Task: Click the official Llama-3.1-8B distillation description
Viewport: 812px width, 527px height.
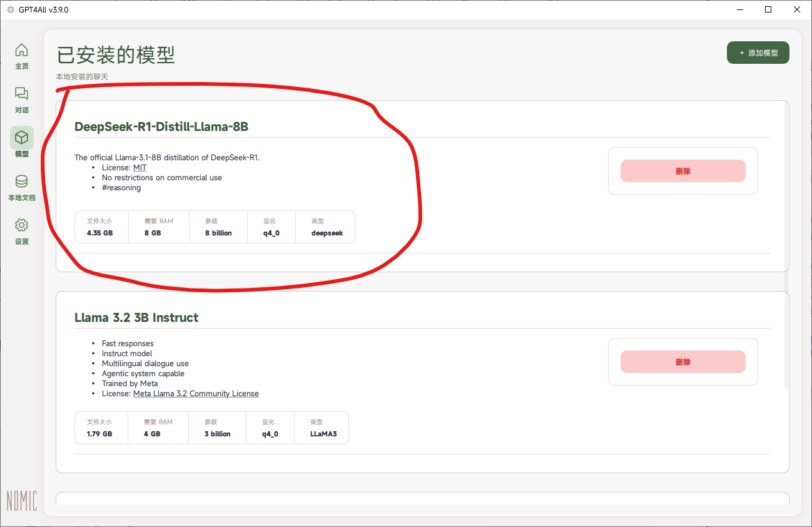Action: tap(167, 158)
